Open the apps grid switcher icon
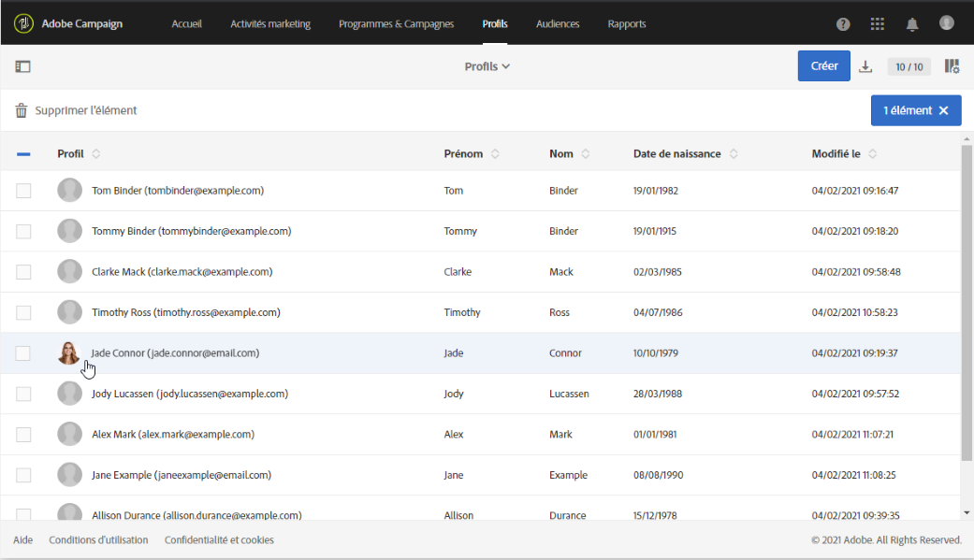This screenshot has width=974, height=560. 877,23
